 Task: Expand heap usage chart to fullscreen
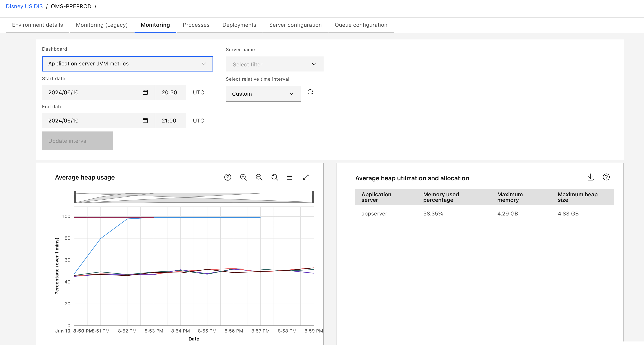click(306, 177)
